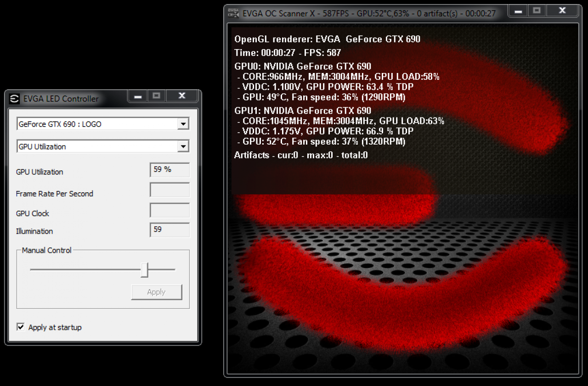This screenshot has width=588, height=386.
Task: Click the 'EVGA LED Controller' title text
Action: (61, 99)
